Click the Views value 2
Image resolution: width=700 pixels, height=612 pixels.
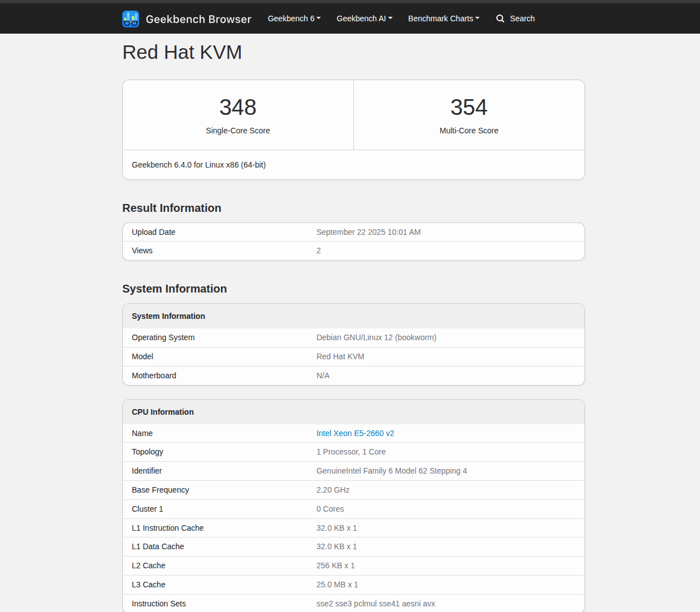point(319,251)
